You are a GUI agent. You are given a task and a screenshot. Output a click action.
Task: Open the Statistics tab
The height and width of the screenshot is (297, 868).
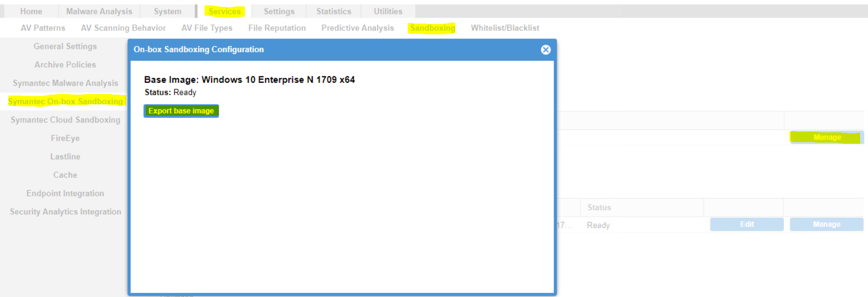tap(334, 11)
